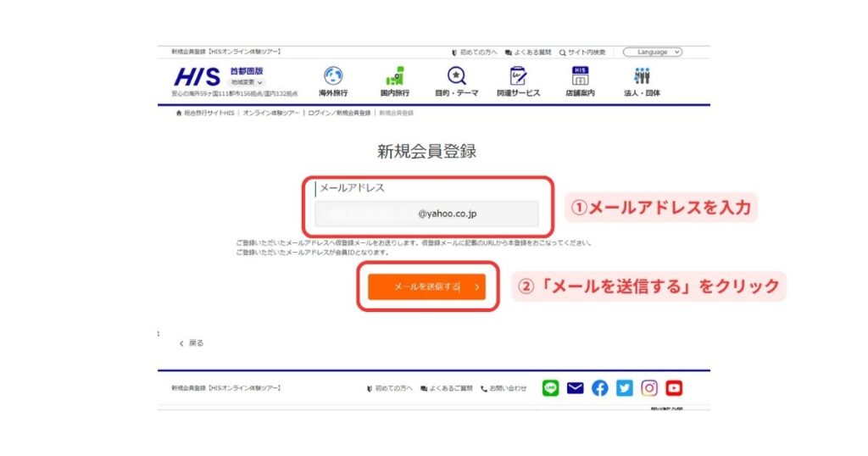Image resolution: width=868 pixels, height=456 pixels.
Task: Click よくある質問 in top bar
Action: [528, 53]
